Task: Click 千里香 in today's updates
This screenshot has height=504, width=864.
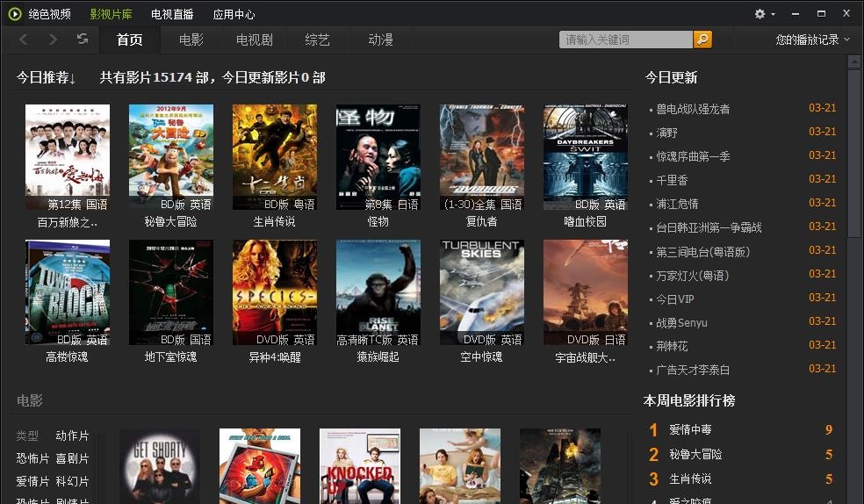Action: tap(672, 180)
